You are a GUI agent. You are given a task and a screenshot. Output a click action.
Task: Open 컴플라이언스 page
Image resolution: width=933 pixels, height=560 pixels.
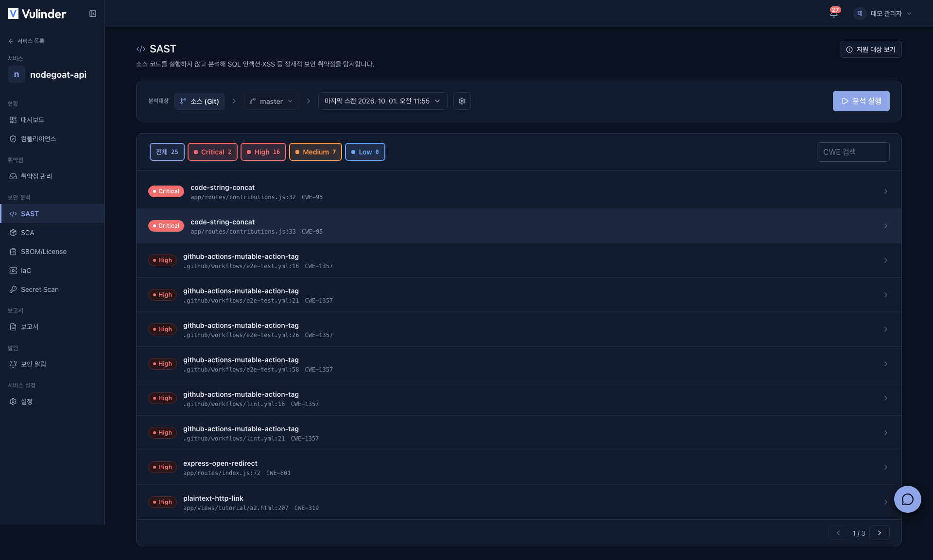click(x=52, y=139)
